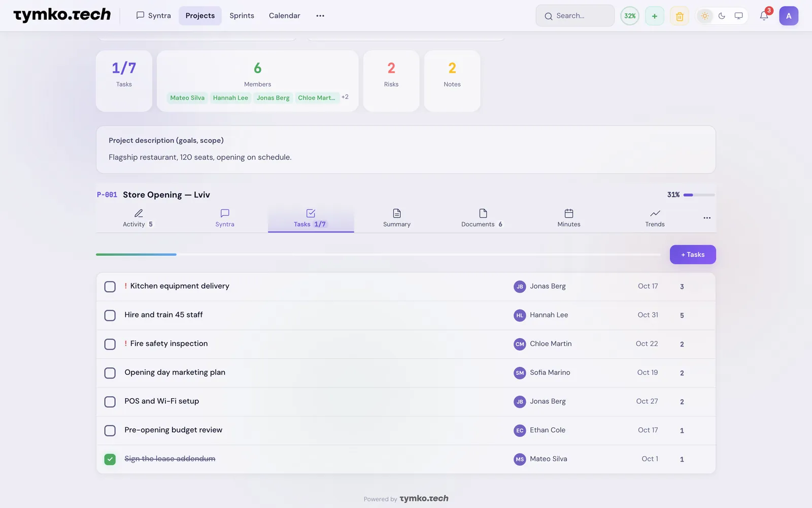The width and height of the screenshot is (812, 508).
Task: Open the Activity tab
Action: [138, 218]
